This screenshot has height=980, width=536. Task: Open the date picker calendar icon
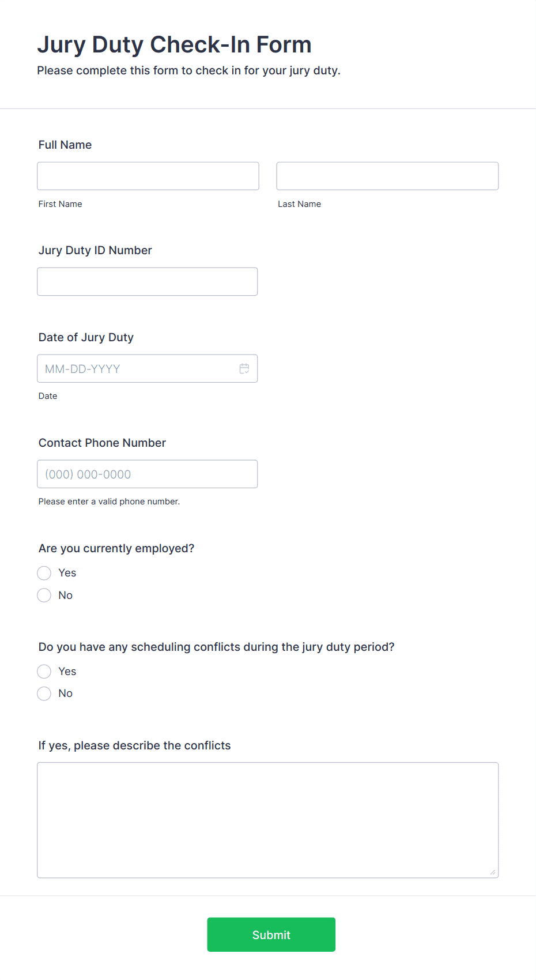[244, 368]
